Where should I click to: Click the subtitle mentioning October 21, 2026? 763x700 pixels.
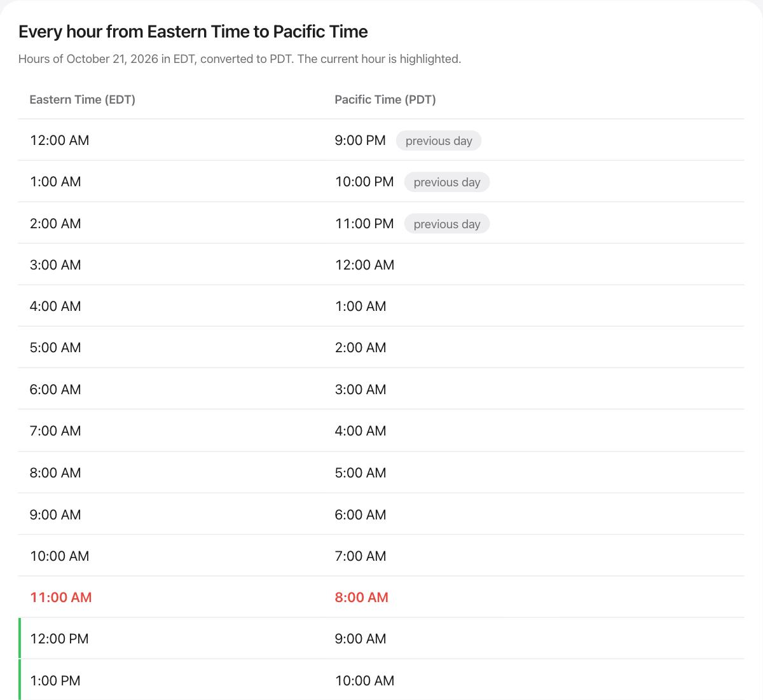click(x=240, y=59)
